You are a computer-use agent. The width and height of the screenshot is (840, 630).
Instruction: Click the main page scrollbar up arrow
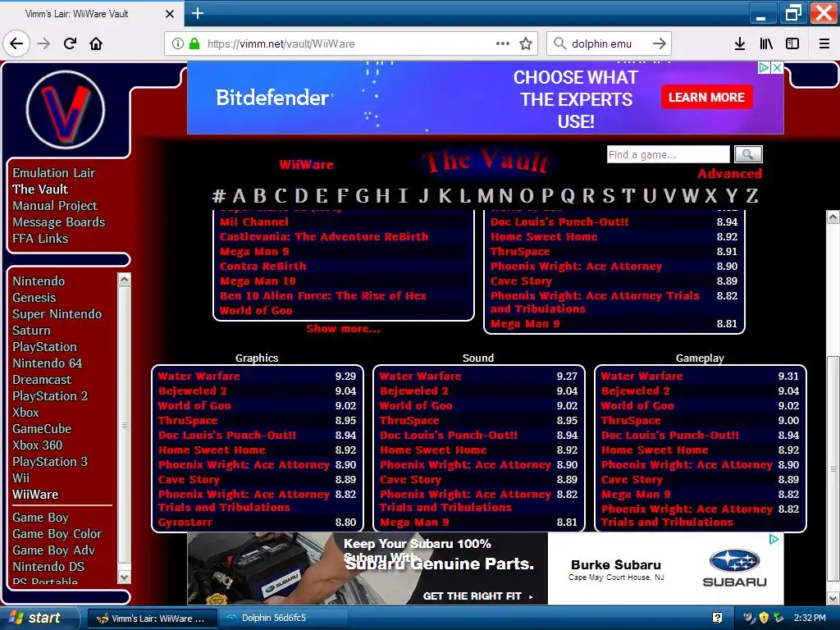833,217
